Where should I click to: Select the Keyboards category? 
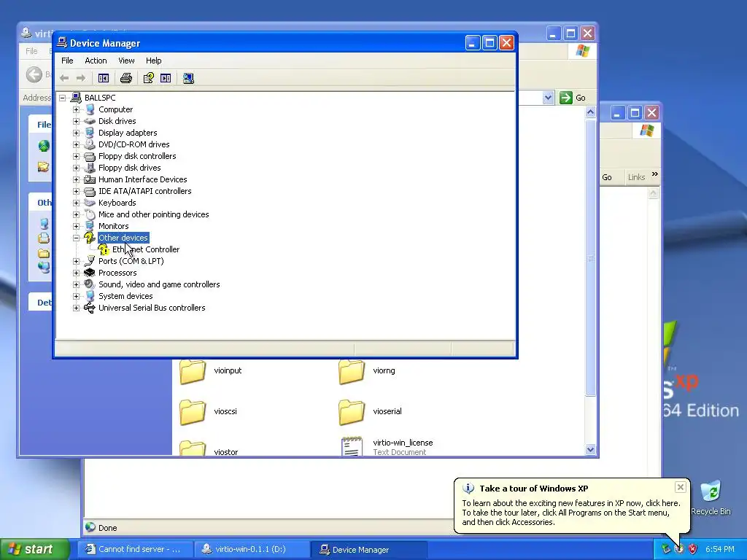pyautogui.click(x=117, y=203)
